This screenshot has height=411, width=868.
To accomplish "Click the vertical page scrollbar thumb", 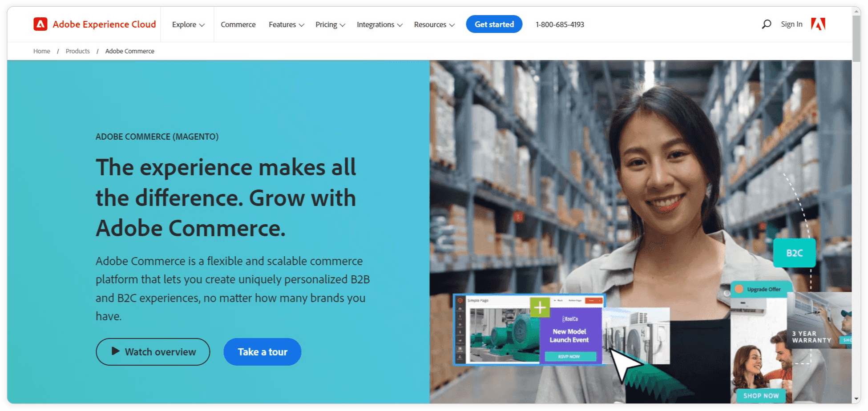I will tap(856, 39).
